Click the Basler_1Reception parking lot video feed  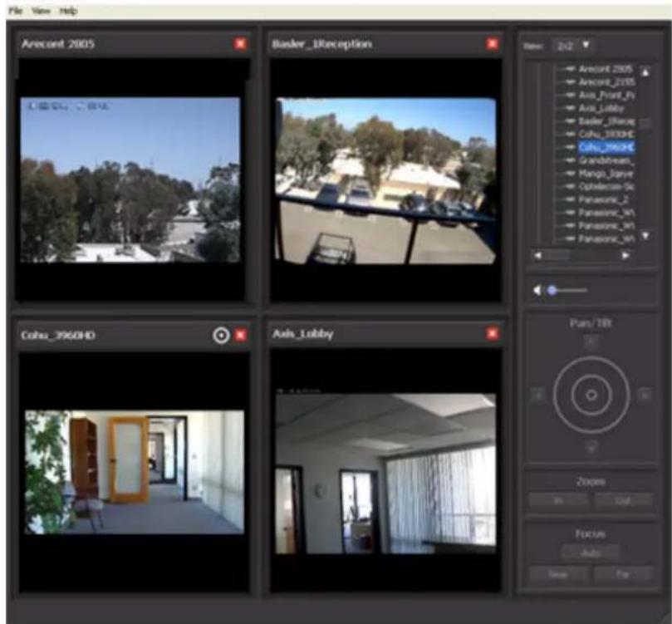[x=385, y=181]
